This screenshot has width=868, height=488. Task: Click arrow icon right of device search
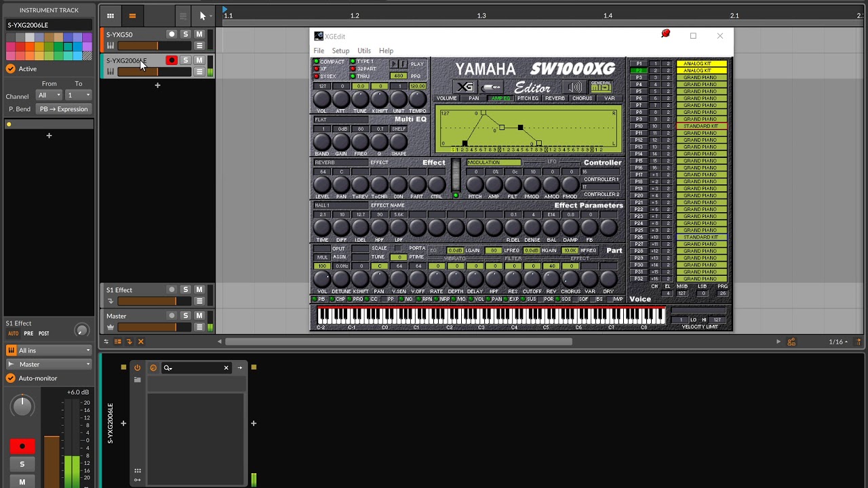[x=239, y=368]
